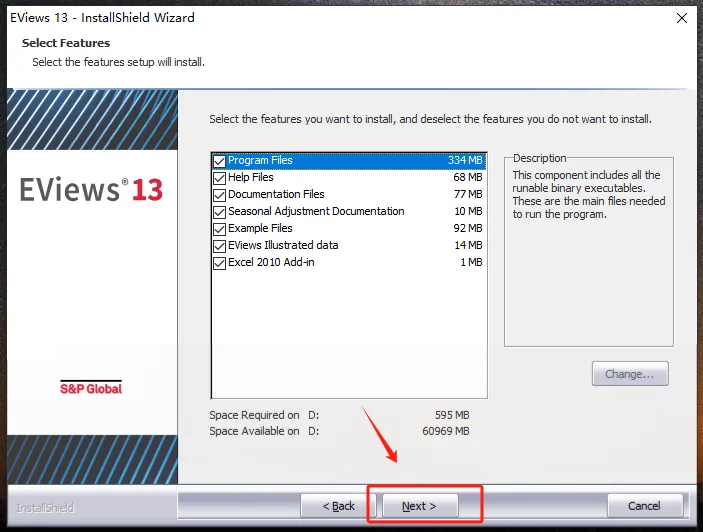Click the 60969 MB space available value

tap(446, 431)
